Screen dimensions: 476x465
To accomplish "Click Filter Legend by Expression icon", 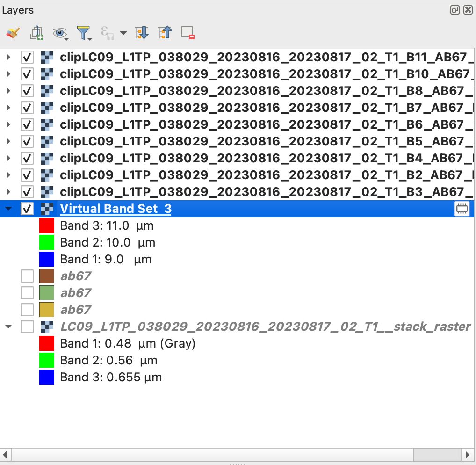I will point(107,33).
